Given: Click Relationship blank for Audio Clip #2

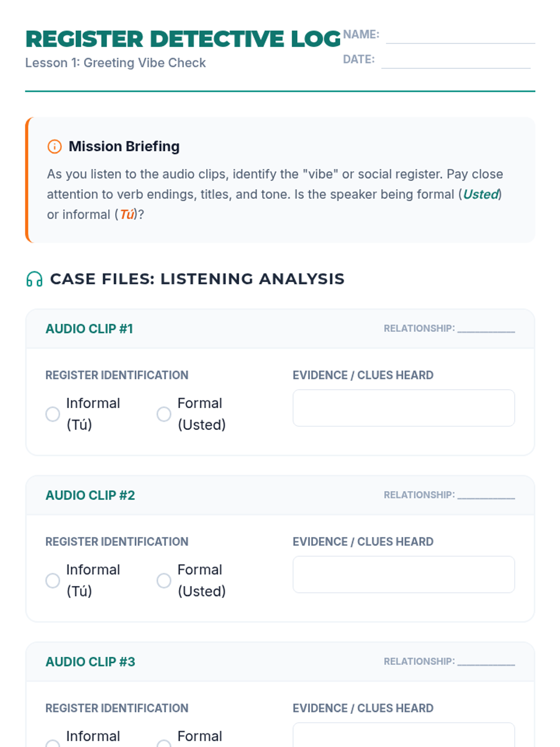Looking at the screenshot, I should click(x=486, y=495).
